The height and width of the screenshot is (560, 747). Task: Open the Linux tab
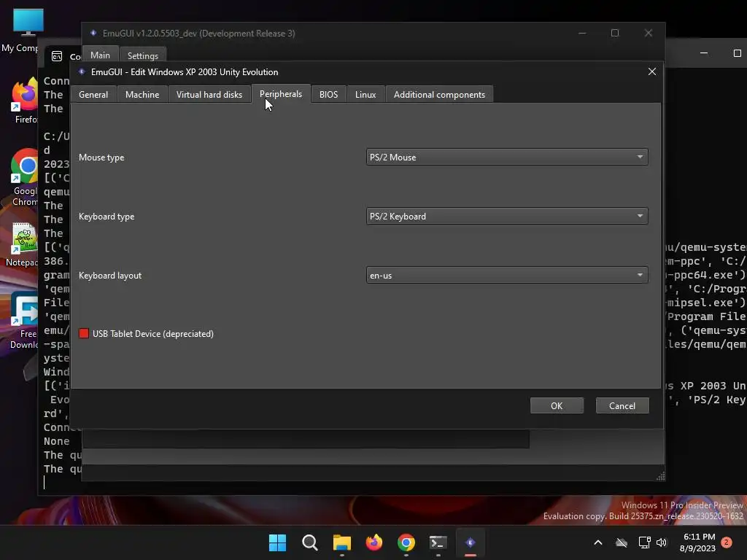[x=365, y=94]
